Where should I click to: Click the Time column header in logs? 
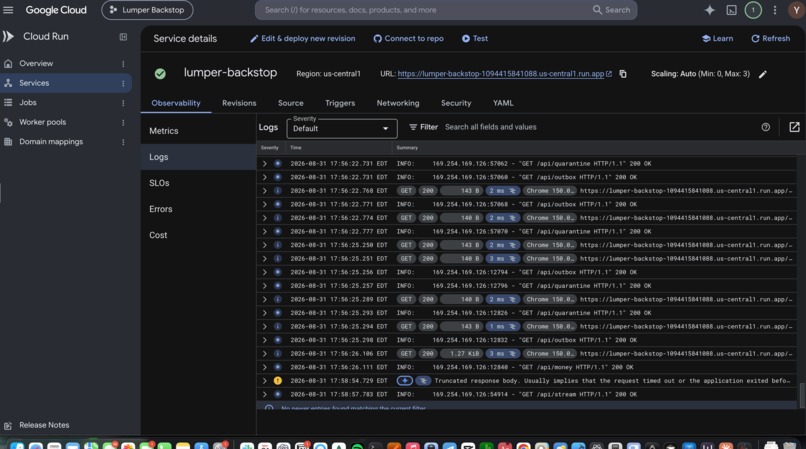(296, 148)
